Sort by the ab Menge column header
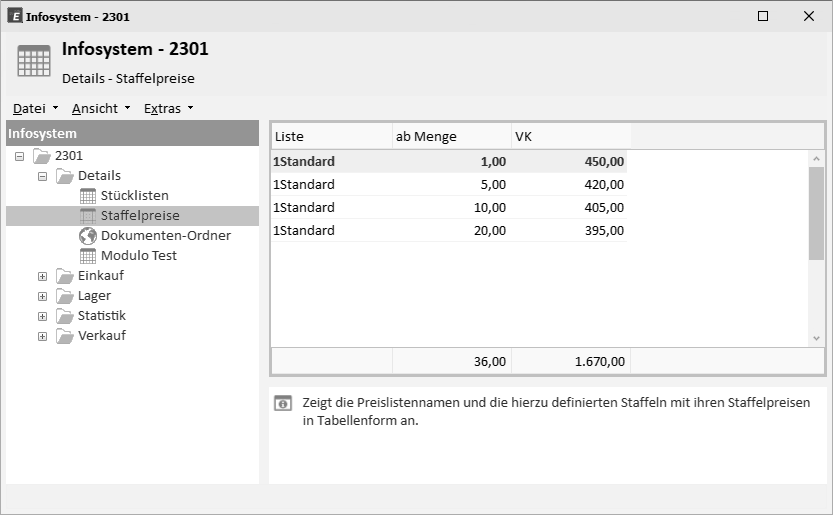This screenshot has width=833, height=515. point(452,137)
